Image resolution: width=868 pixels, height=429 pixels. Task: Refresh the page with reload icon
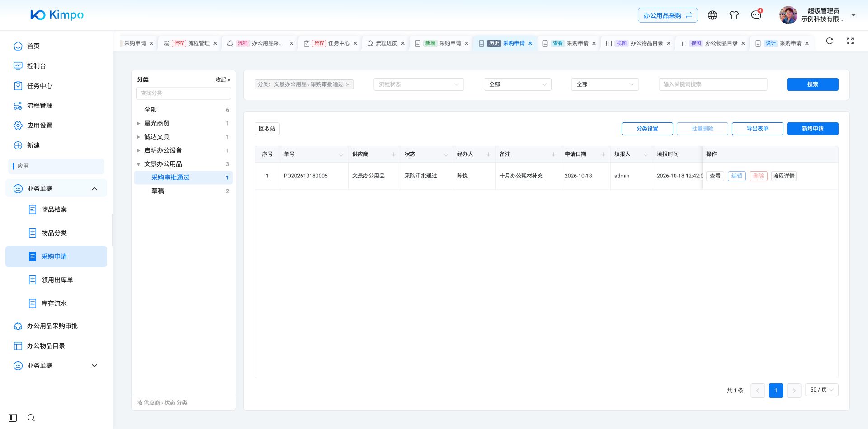[x=830, y=41]
